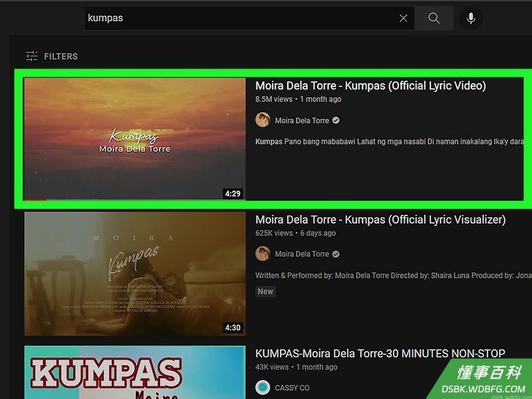Click Moira Dela Torre channel name under Lyric Visualizer

tap(302, 254)
